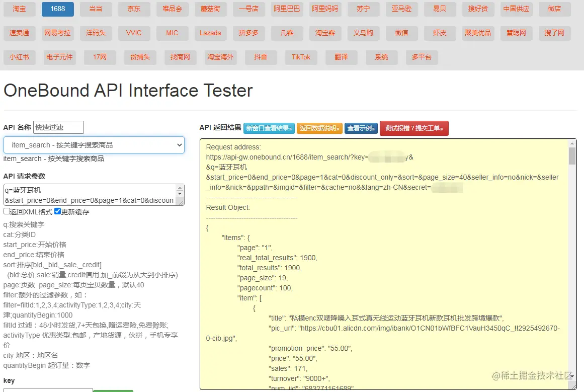Select the 一号店 tab
The width and height of the screenshot is (584, 392).
(249, 9)
